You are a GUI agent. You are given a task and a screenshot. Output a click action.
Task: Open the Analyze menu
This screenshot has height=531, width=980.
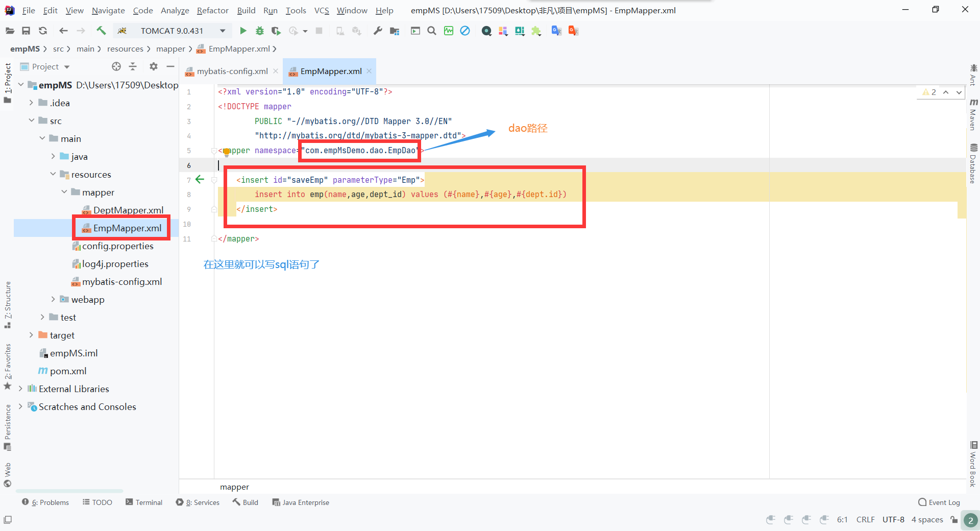click(175, 10)
